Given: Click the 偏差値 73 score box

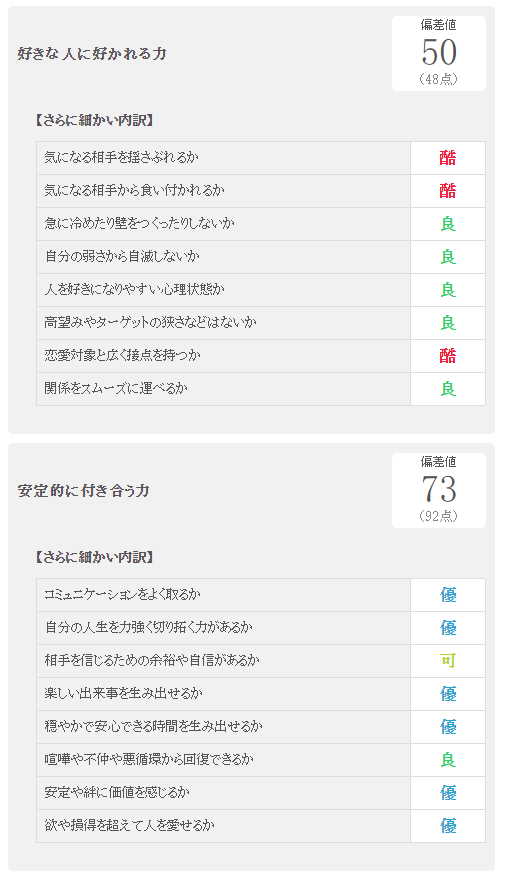Looking at the screenshot, I should tap(439, 490).
